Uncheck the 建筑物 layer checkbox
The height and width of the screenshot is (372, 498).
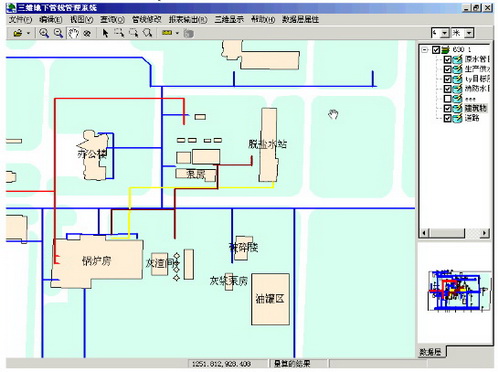447,108
